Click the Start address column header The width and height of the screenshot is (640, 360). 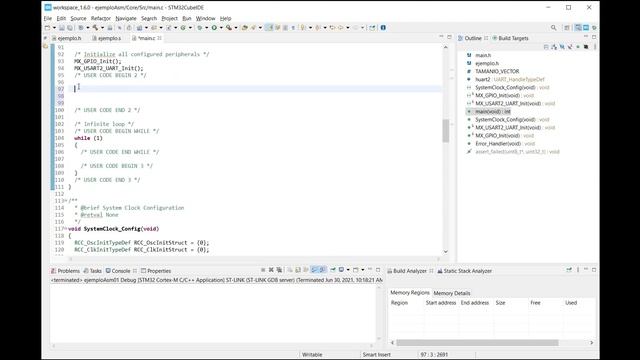point(441,303)
